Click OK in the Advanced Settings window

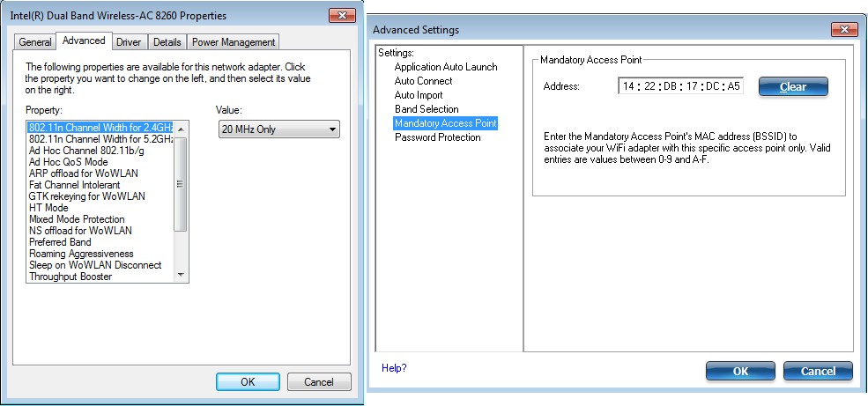(741, 371)
